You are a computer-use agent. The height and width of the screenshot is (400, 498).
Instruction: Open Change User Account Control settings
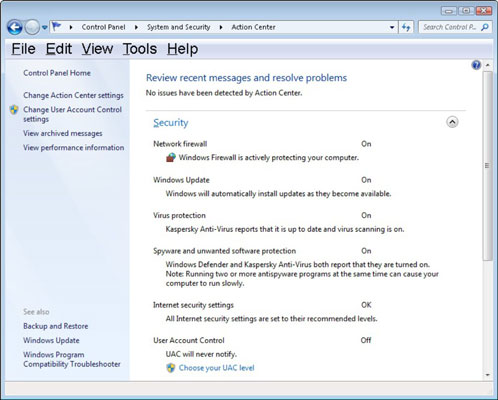click(72, 114)
